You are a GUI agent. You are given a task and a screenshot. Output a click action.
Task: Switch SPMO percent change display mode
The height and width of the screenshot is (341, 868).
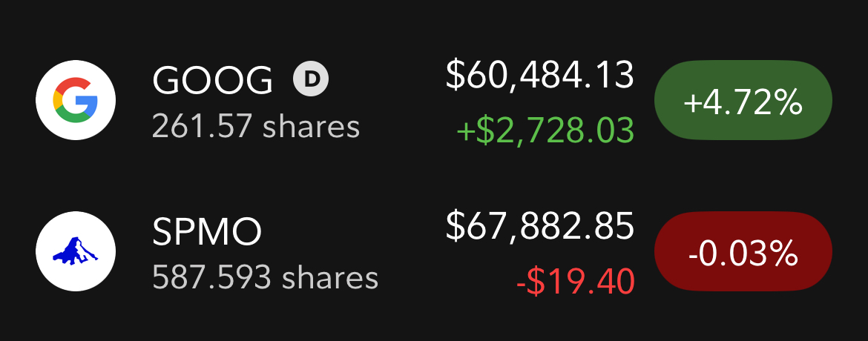(x=743, y=252)
